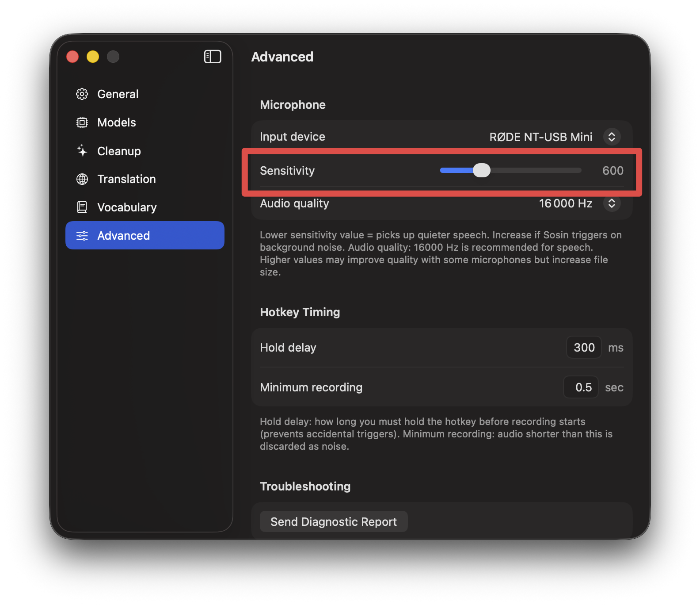Click the Sensitivity slider knob

(x=481, y=171)
